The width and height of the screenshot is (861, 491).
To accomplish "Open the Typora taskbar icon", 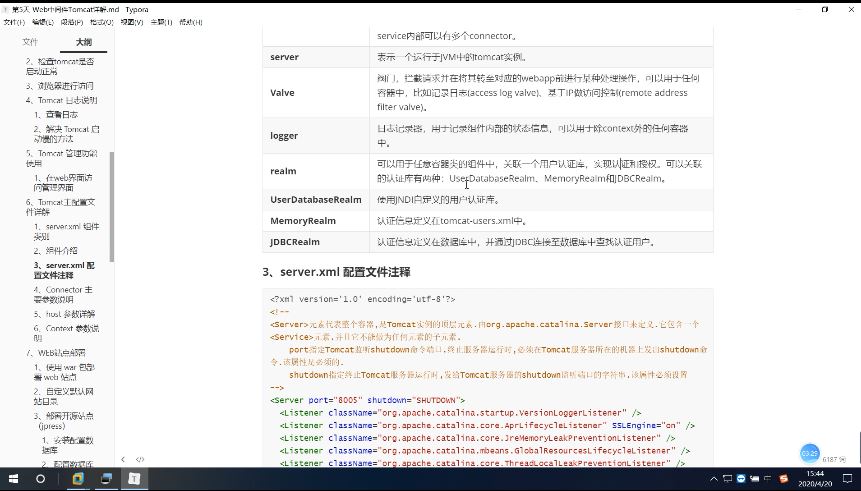I will (x=135, y=479).
